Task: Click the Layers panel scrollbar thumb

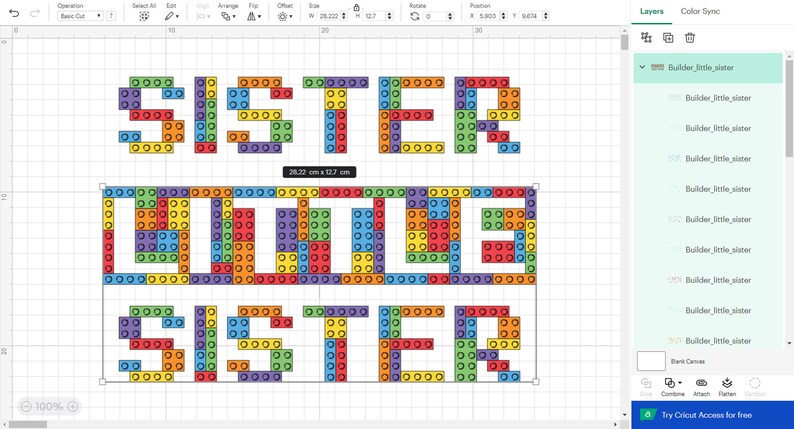Action: click(789, 108)
